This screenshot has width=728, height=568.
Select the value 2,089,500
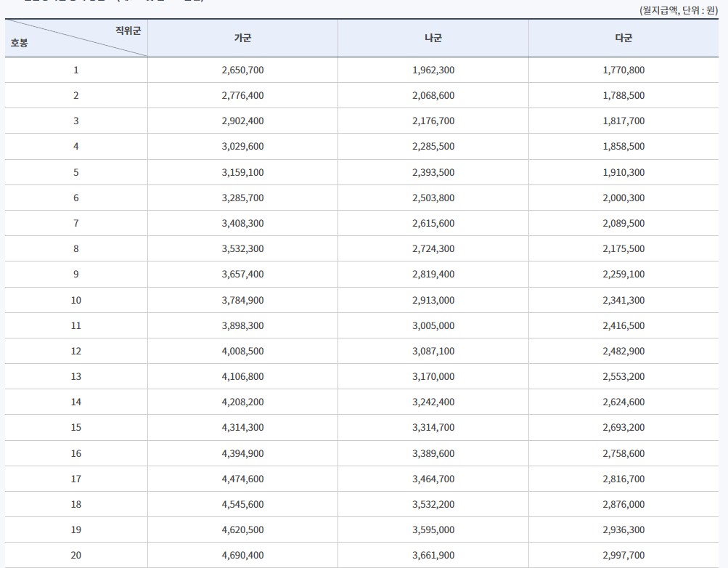tap(623, 224)
